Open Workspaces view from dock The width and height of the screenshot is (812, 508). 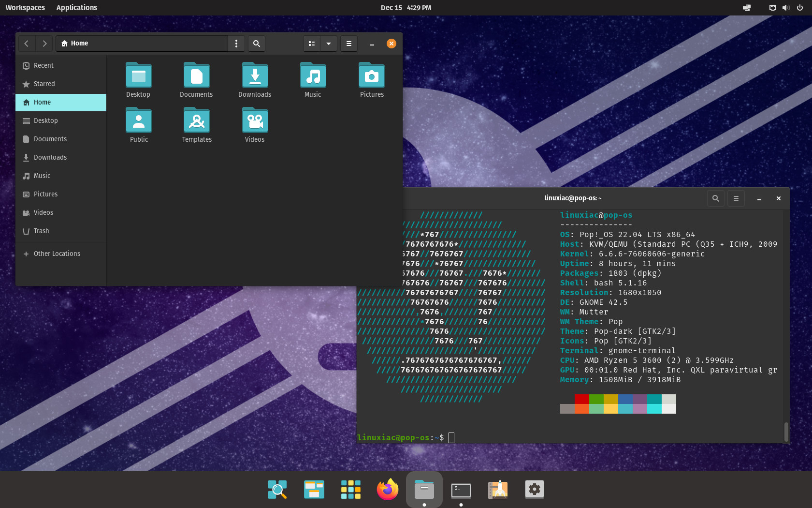tap(314, 490)
